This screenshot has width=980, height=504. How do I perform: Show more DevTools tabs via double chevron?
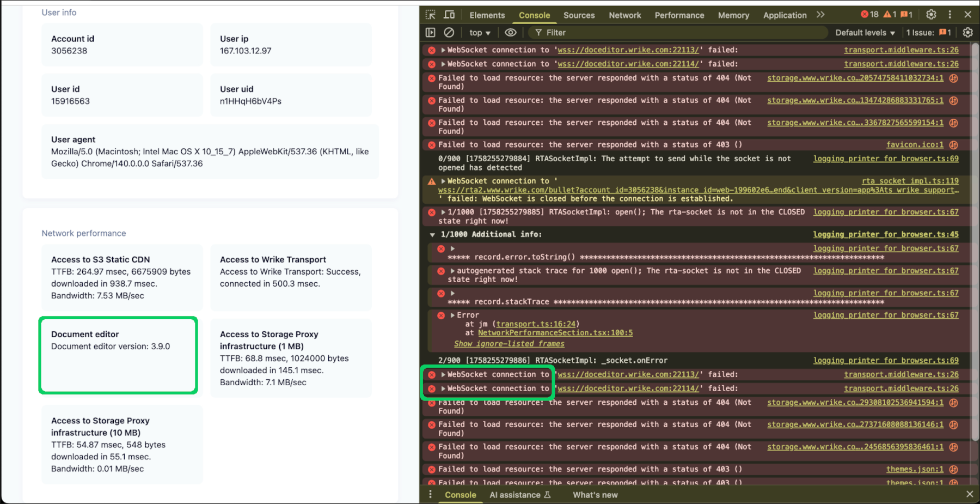pyautogui.click(x=820, y=15)
